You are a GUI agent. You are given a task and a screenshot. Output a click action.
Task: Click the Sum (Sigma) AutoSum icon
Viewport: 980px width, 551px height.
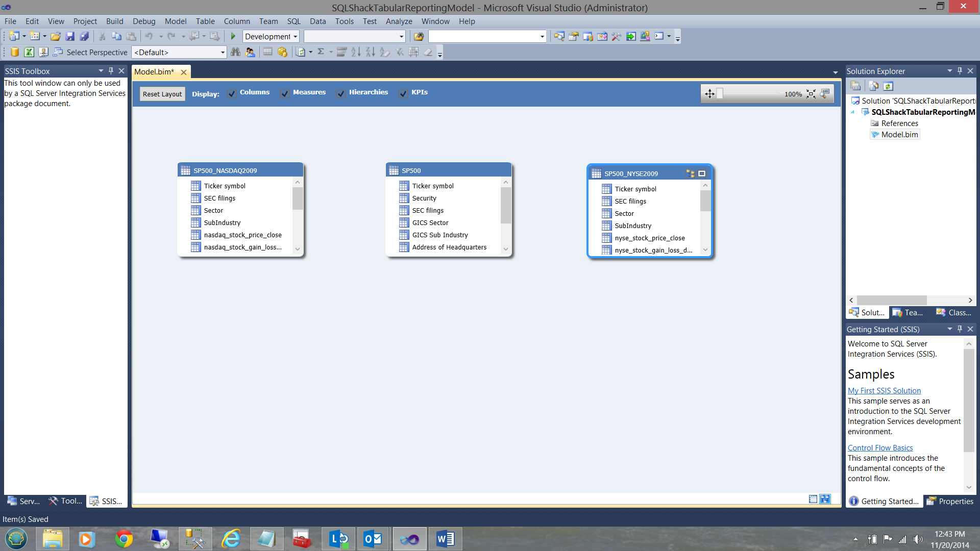coord(321,52)
